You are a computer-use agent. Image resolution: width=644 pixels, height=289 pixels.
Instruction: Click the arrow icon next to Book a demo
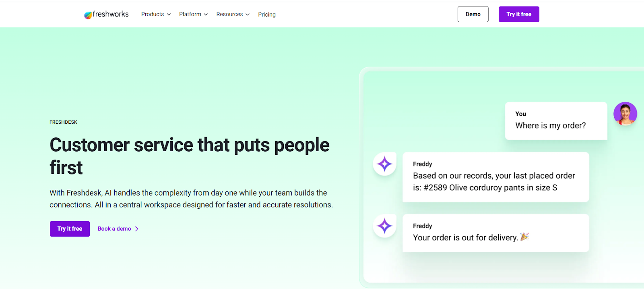[x=137, y=229]
